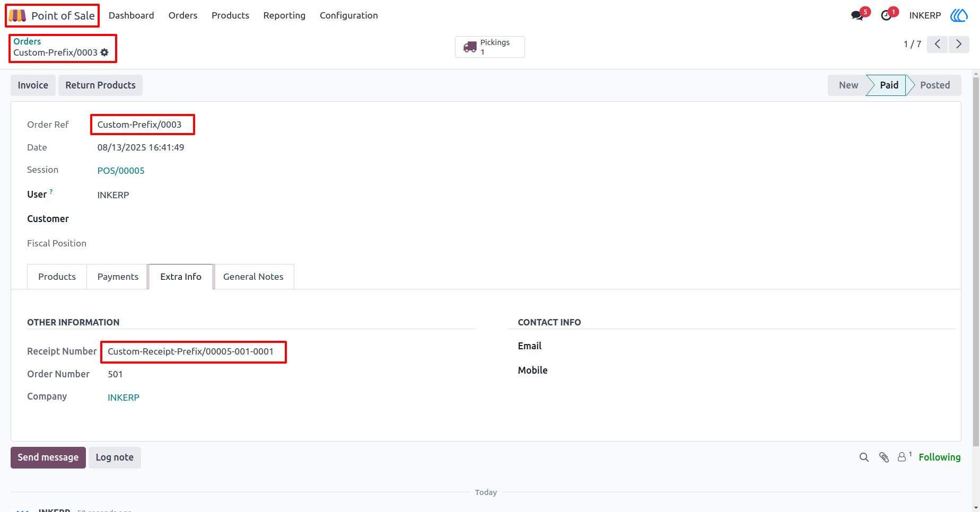Open the Configuration menu

pyautogui.click(x=349, y=15)
